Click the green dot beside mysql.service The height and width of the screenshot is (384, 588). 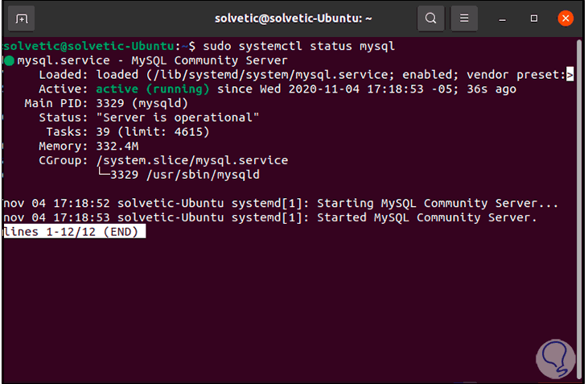point(9,60)
